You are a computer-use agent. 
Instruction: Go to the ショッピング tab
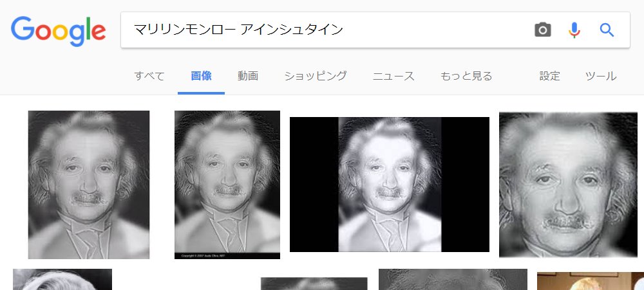click(316, 76)
